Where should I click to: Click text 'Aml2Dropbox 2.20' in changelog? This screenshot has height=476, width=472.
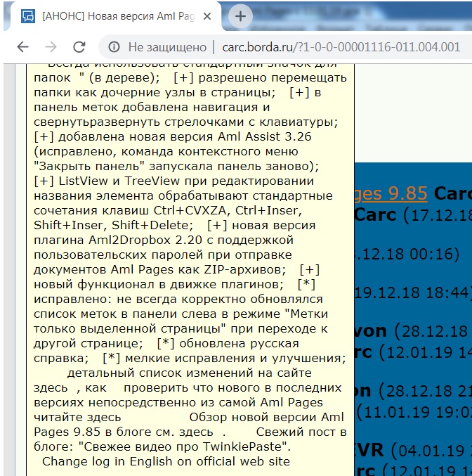click(x=145, y=240)
